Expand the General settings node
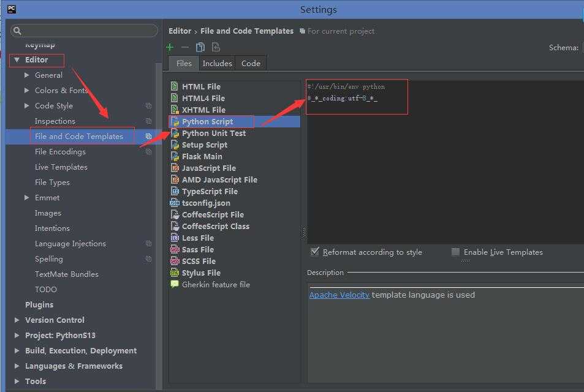This screenshot has width=584, height=392. tap(26, 75)
